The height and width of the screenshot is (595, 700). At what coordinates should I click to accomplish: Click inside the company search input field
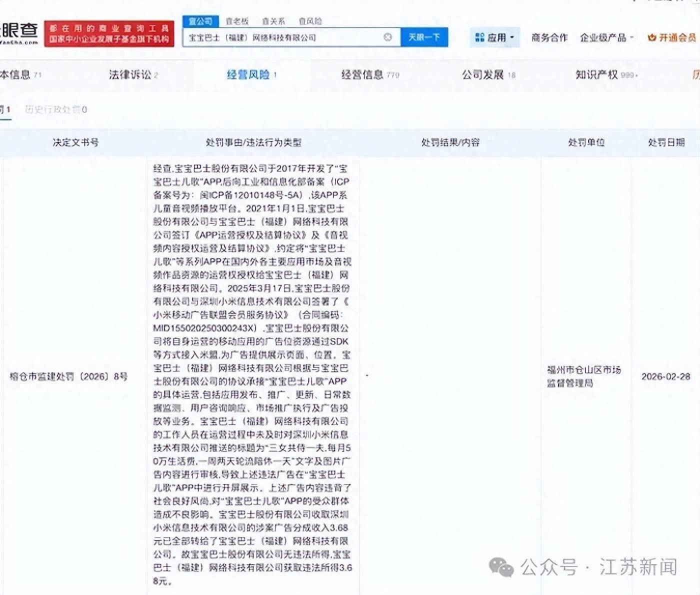pyautogui.click(x=285, y=36)
